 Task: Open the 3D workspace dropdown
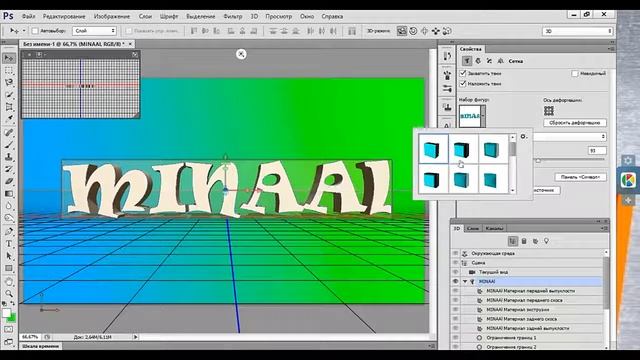577,31
